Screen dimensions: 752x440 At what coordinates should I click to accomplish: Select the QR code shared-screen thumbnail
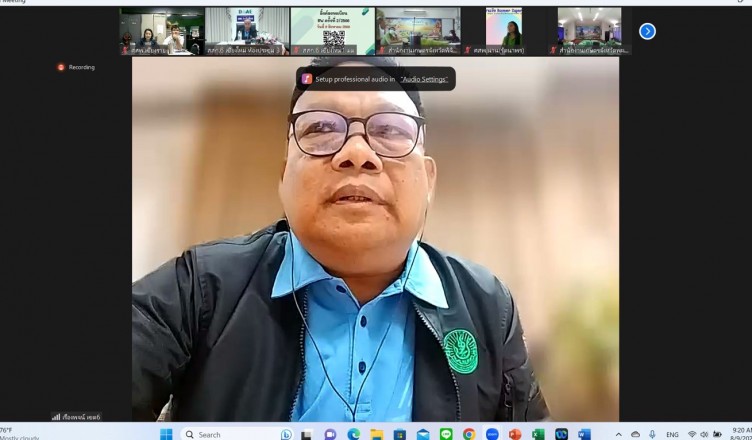(333, 31)
